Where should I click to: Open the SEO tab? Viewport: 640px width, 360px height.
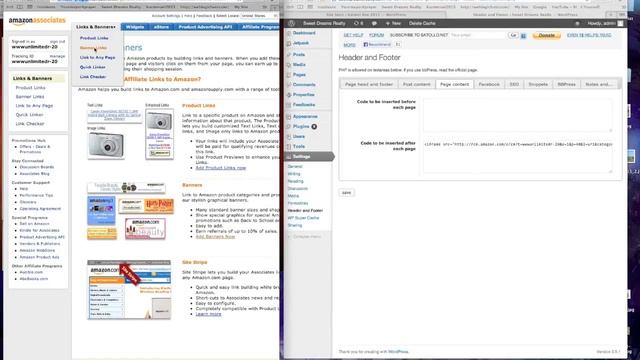[514, 84]
